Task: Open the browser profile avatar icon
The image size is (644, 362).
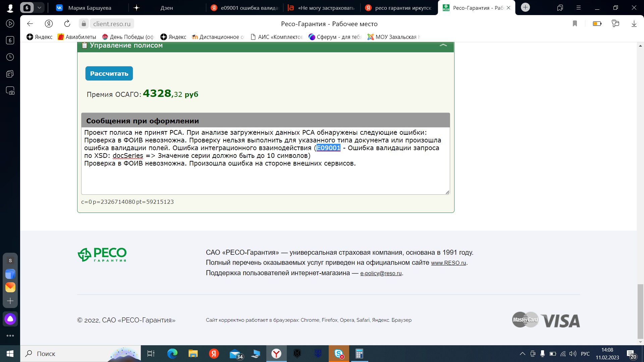Action: pos(10,8)
